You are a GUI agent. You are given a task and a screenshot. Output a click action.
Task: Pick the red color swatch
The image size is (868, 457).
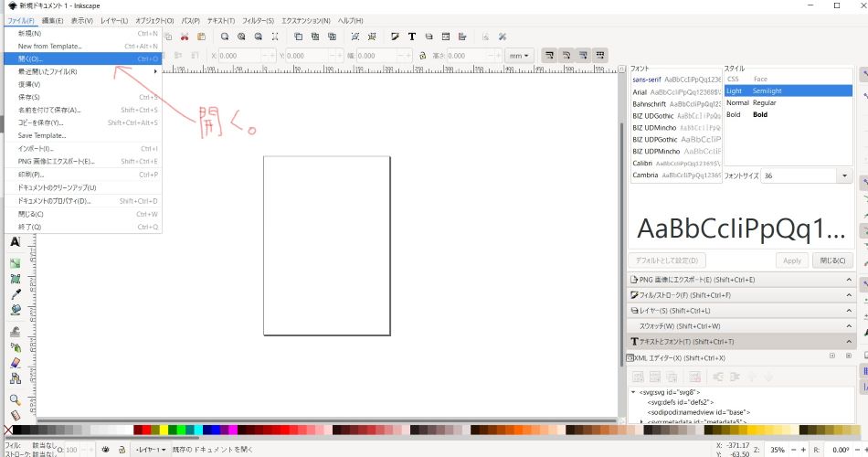146,430
